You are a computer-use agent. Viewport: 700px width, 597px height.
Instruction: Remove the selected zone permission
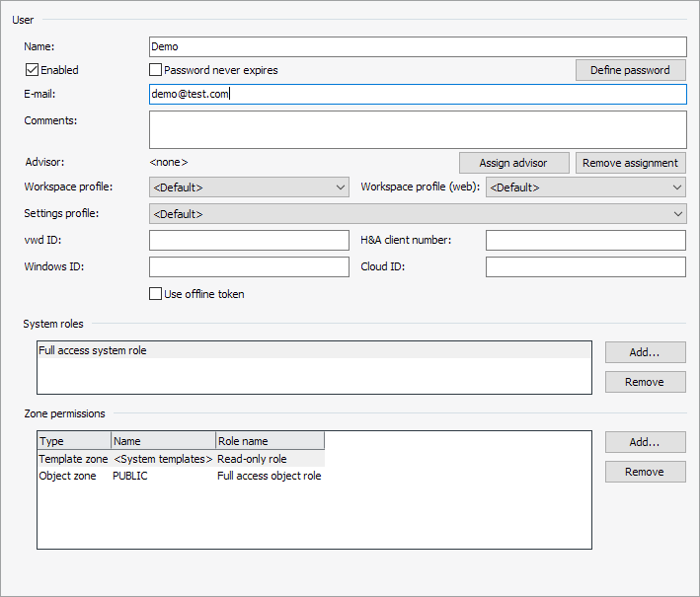(x=645, y=472)
